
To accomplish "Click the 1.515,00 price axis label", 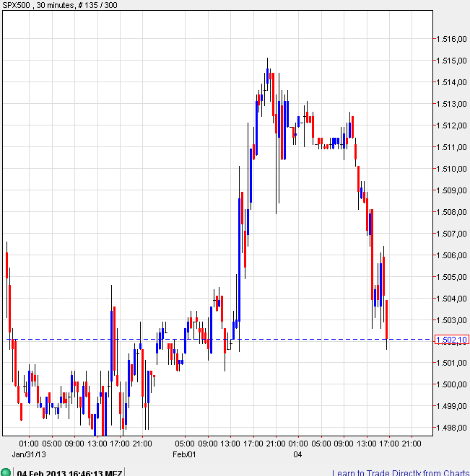I will point(451,61).
